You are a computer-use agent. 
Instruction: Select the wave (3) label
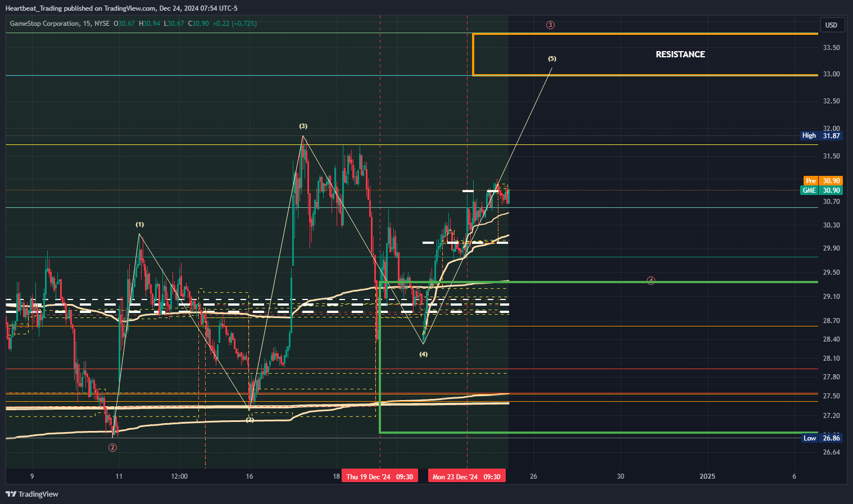coord(303,126)
